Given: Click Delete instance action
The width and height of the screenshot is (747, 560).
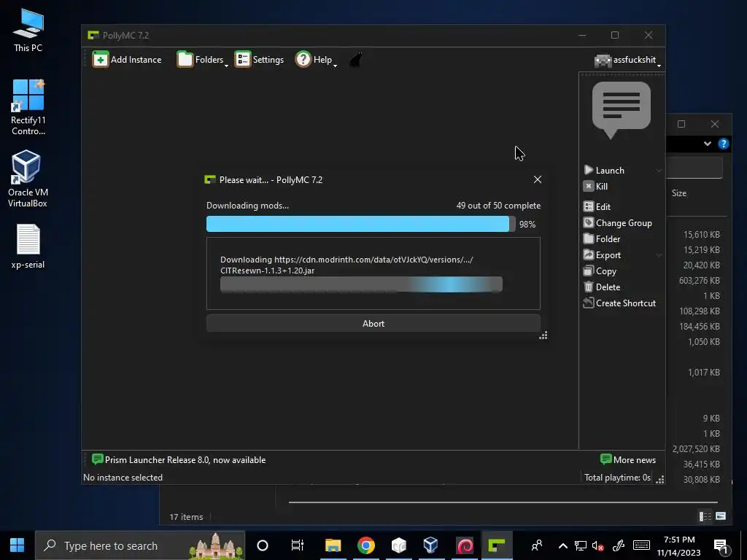Looking at the screenshot, I should click(602, 287).
